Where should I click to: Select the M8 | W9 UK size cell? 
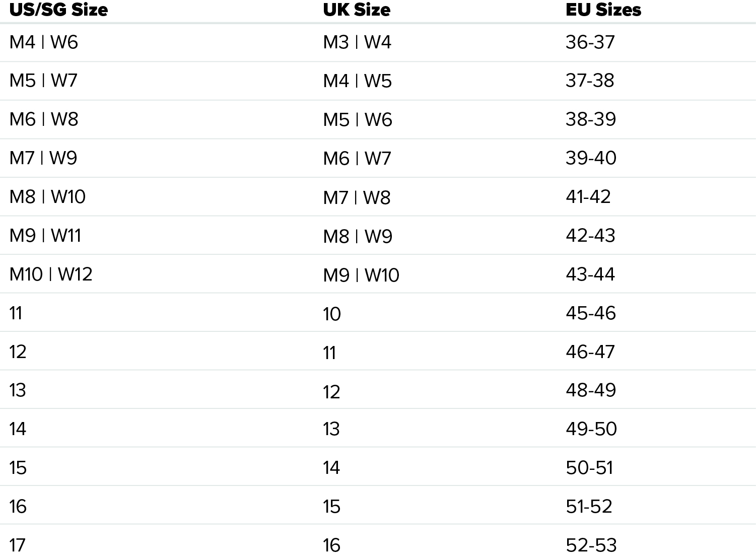click(x=358, y=237)
